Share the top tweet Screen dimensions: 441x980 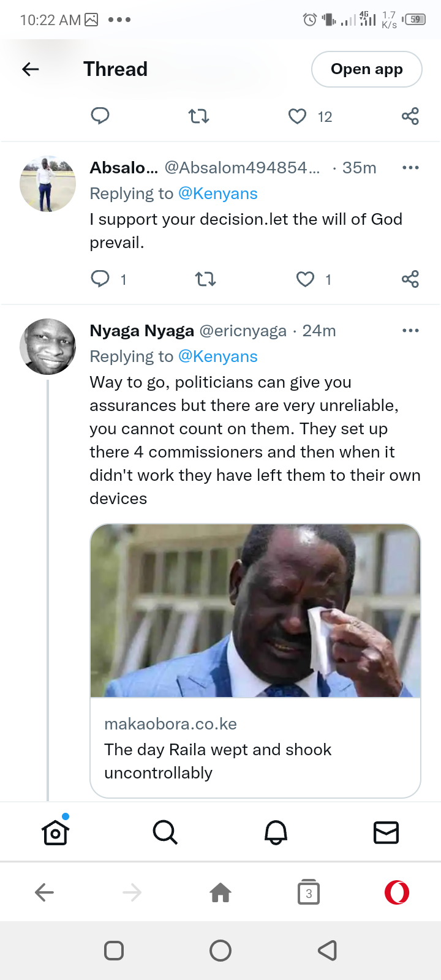pyautogui.click(x=410, y=116)
